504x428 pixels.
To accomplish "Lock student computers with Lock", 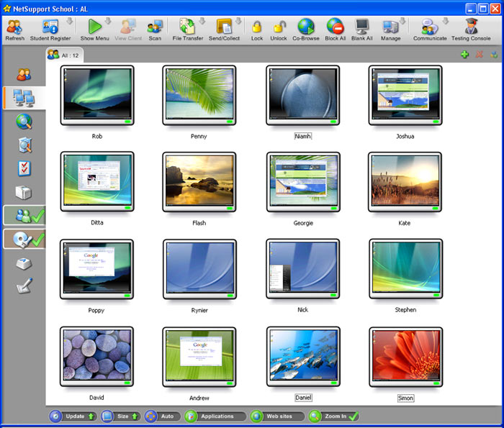I will tap(257, 30).
